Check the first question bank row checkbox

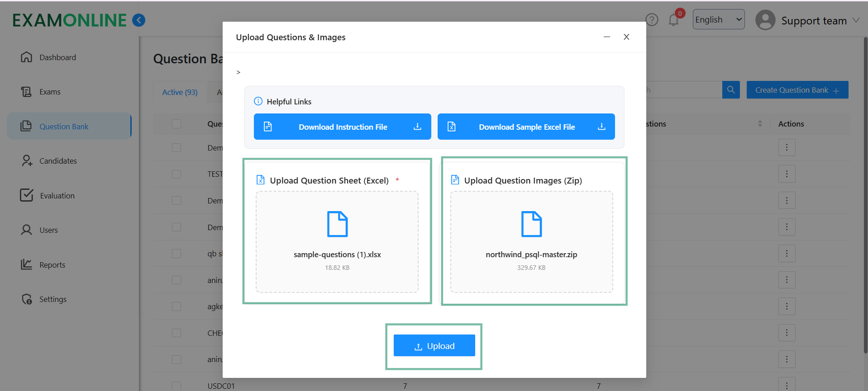(176, 148)
